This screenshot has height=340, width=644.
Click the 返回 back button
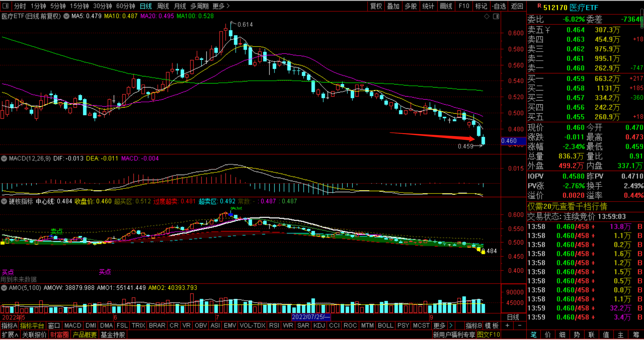(x=517, y=6)
